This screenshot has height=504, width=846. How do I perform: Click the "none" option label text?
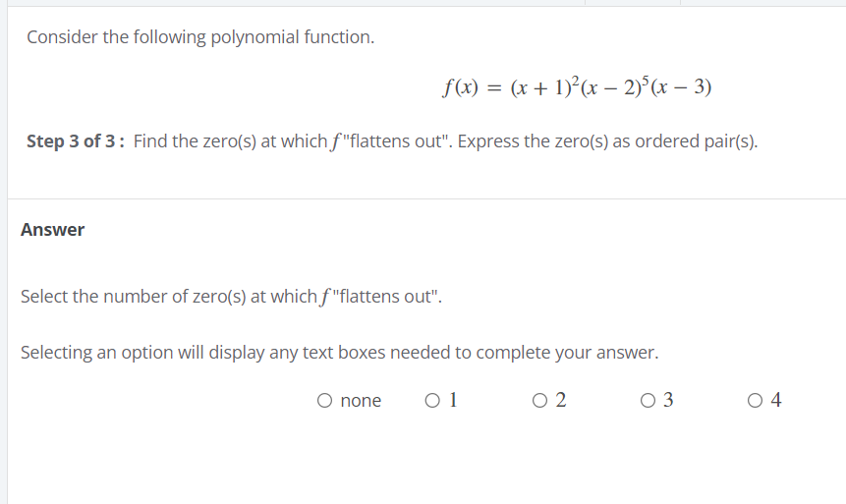point(361,401)
